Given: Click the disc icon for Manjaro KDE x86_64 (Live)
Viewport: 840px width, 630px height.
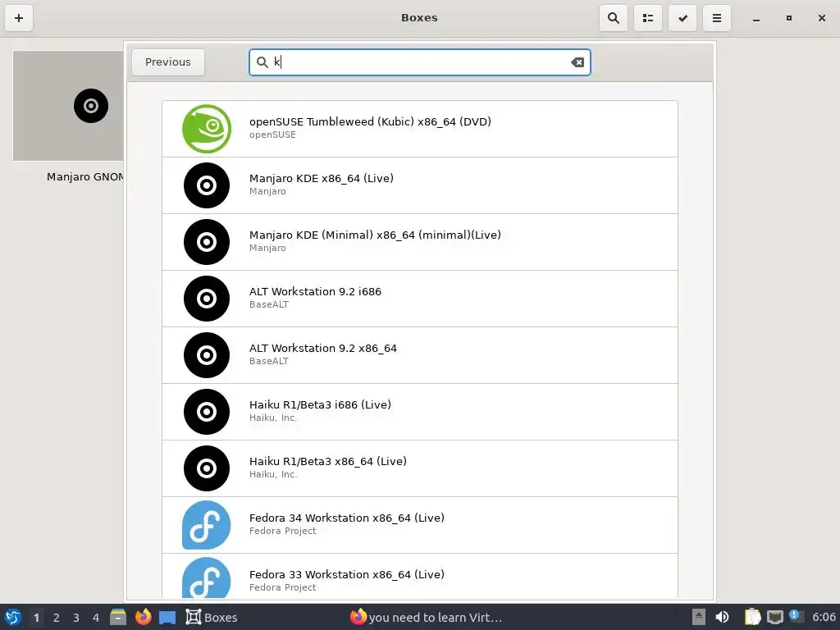Looking at the screenshot, I should [206, 185].
